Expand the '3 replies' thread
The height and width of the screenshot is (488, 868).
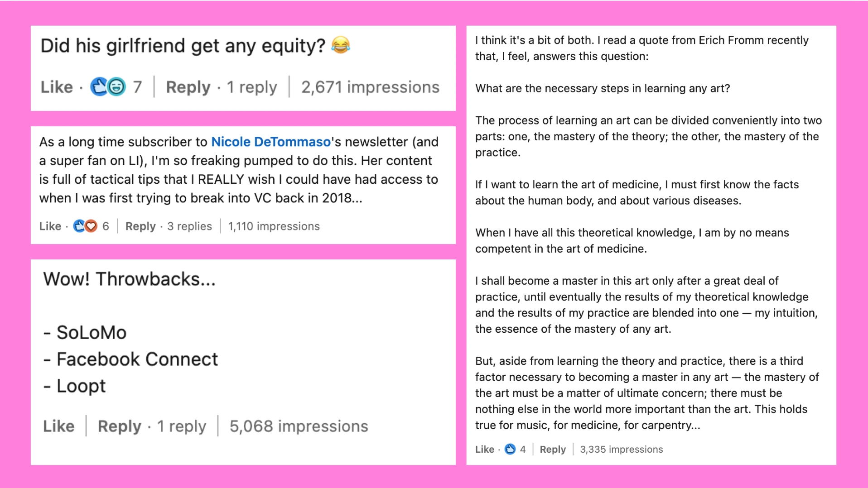(x=189, y=226)
